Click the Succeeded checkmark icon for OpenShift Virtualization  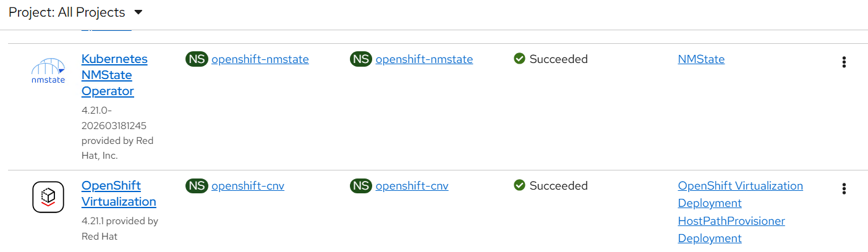(519, 186)
